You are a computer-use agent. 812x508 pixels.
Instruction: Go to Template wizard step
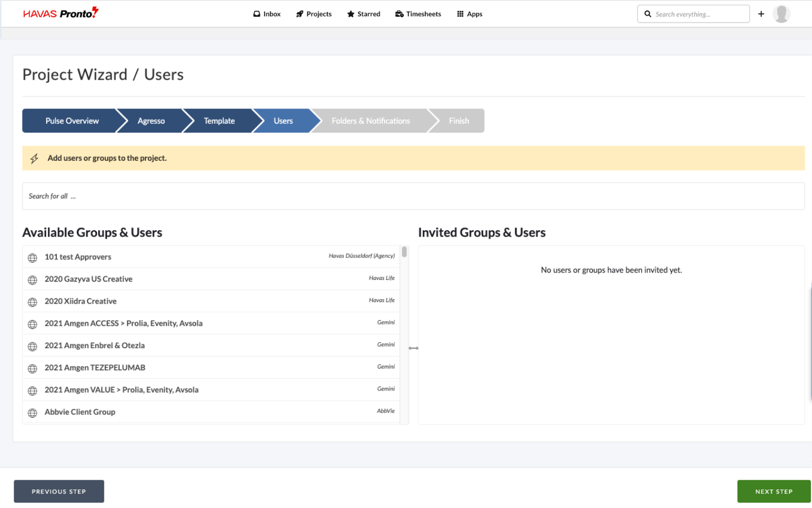(x=219, y=121)
